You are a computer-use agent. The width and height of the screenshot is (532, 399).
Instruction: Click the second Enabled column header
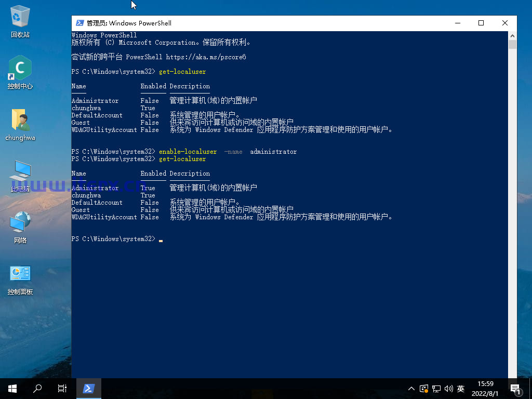(153, 174)
